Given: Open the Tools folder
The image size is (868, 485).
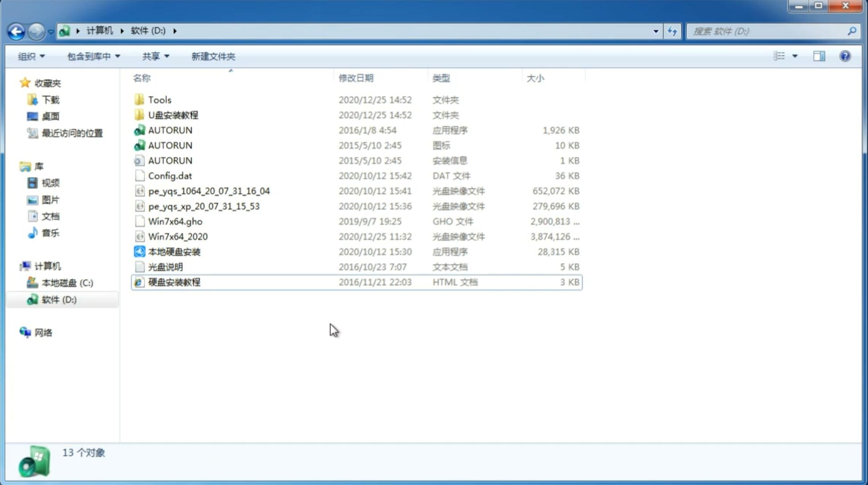Looking at the screenshot, I should (159, 99).
